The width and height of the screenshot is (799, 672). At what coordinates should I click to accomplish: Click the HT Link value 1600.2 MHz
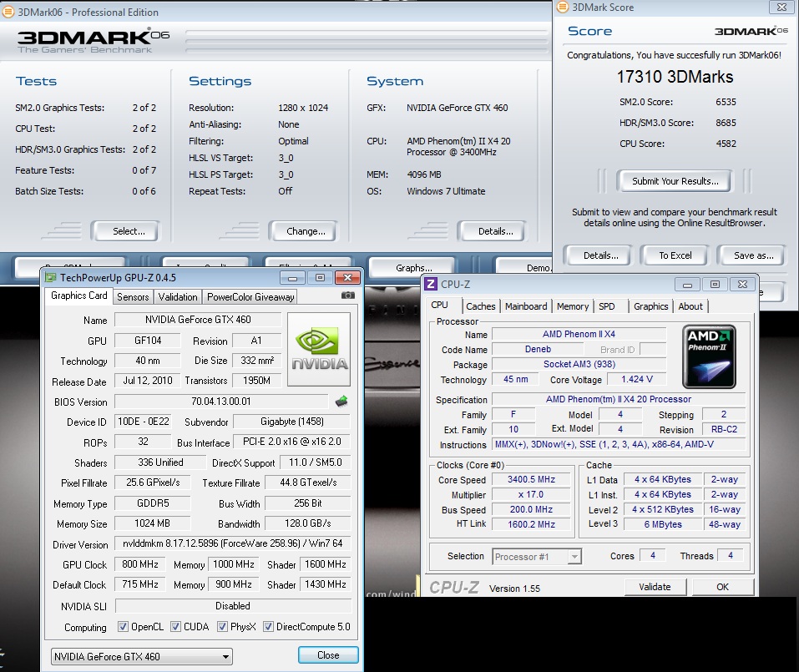[x=532, y=524]
